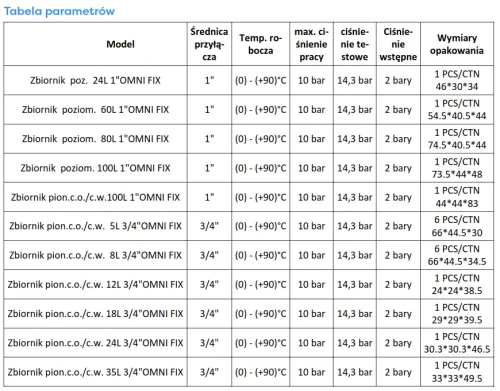Select the Wymiary opakowania column header

[457, 44]
